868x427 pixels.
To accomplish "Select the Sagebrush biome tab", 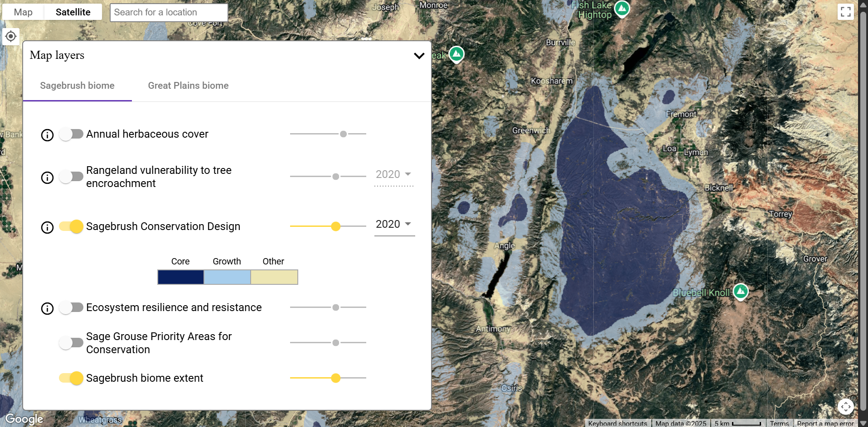I will [77, 86].
